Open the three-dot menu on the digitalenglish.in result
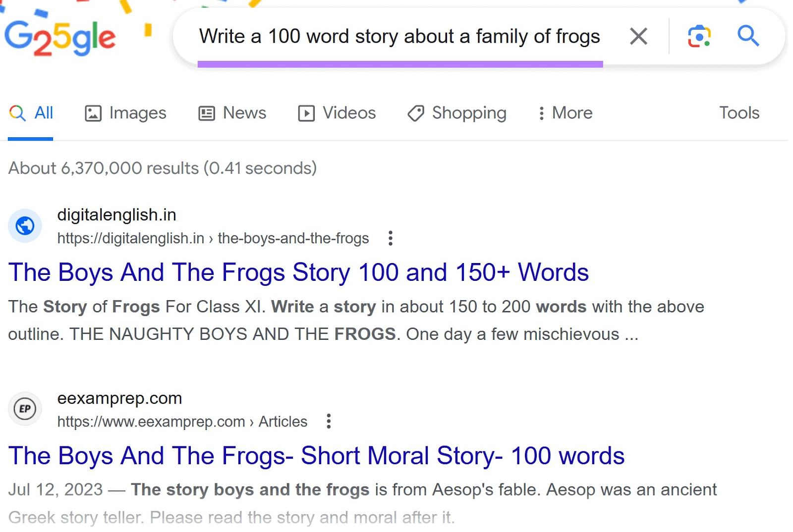This screenshot has height=532, width=793. [x=390, y=238]
